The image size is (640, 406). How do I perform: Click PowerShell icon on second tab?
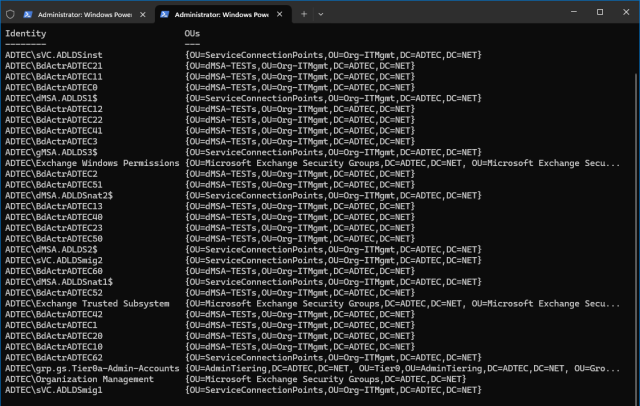[164, 14]
